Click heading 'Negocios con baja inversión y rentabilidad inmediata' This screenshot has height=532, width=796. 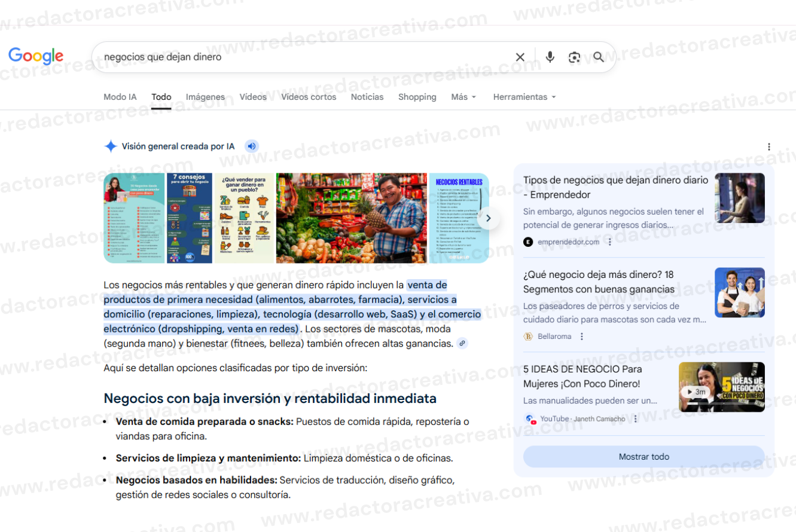[x=270, y=398]
